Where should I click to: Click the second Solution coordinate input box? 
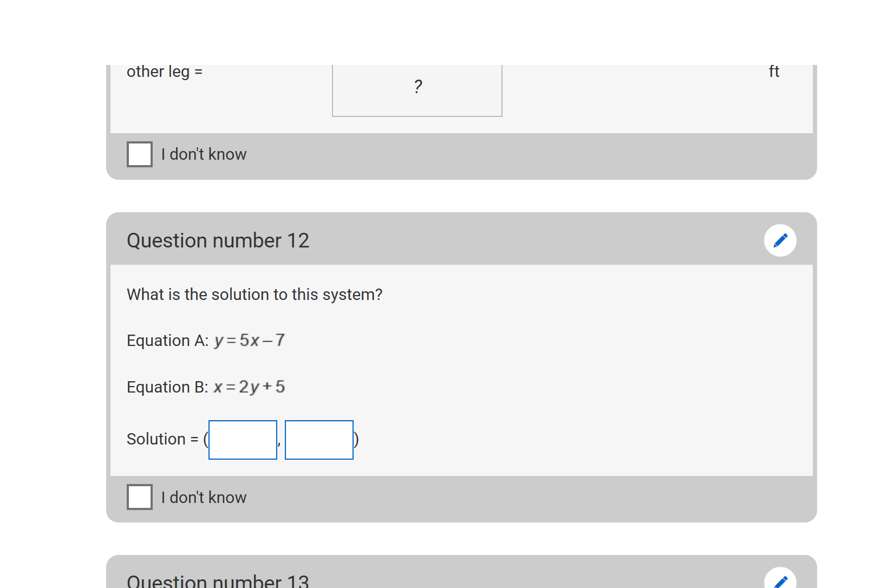click(319, 440)
